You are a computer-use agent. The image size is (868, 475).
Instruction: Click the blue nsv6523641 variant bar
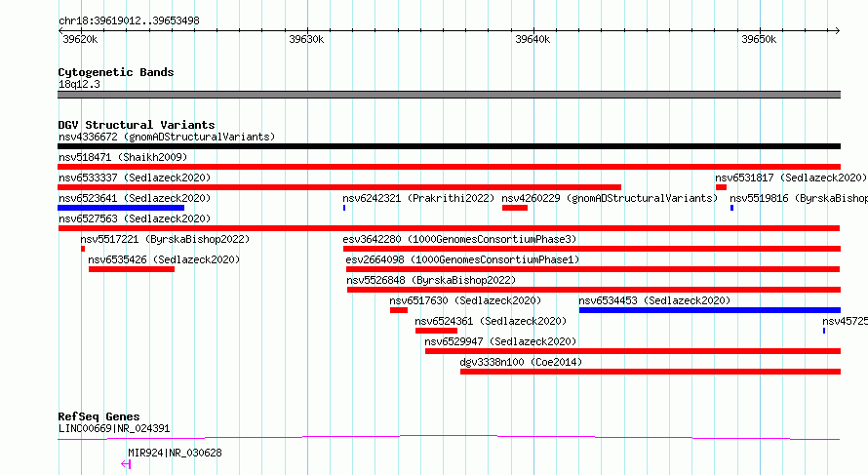click(121, 208)
